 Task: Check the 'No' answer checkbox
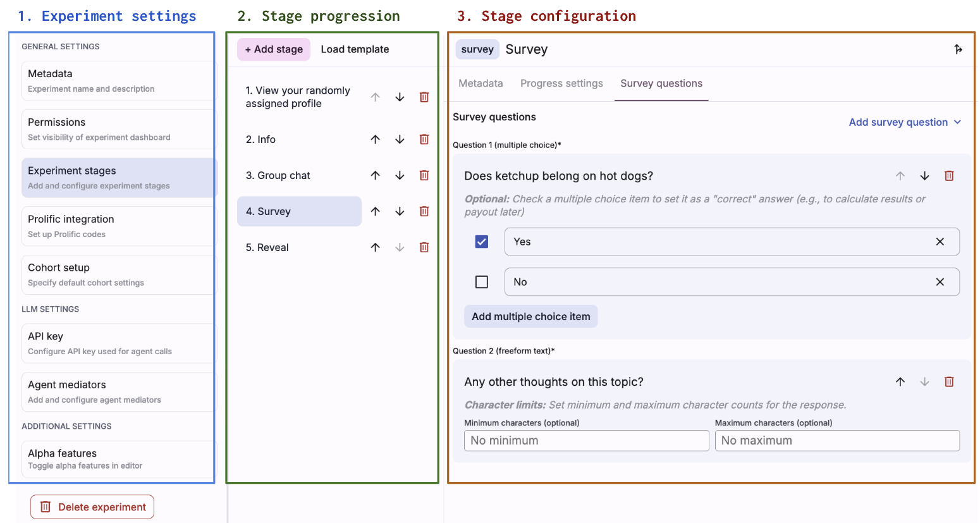point(482,282)
